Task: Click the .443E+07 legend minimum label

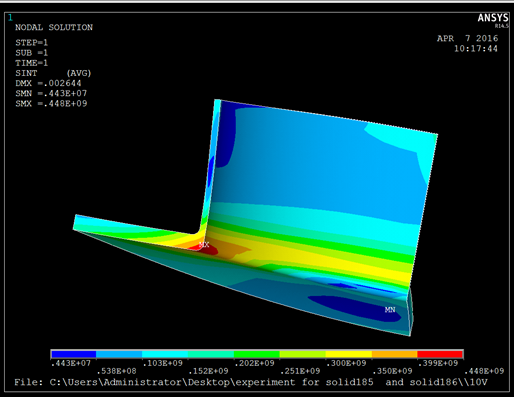Action: [71, 363]
